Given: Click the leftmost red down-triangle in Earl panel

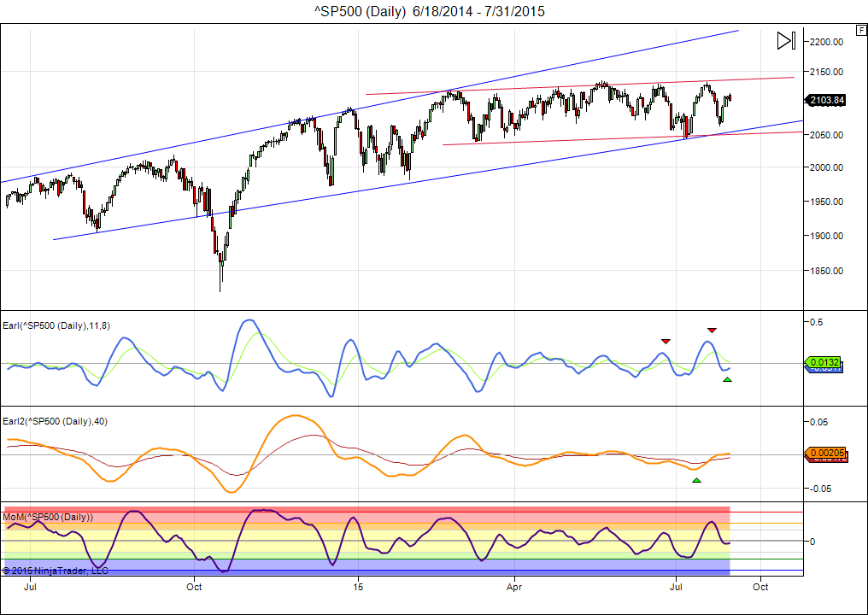Looking at the screenshot, I should tap(666, 341).
